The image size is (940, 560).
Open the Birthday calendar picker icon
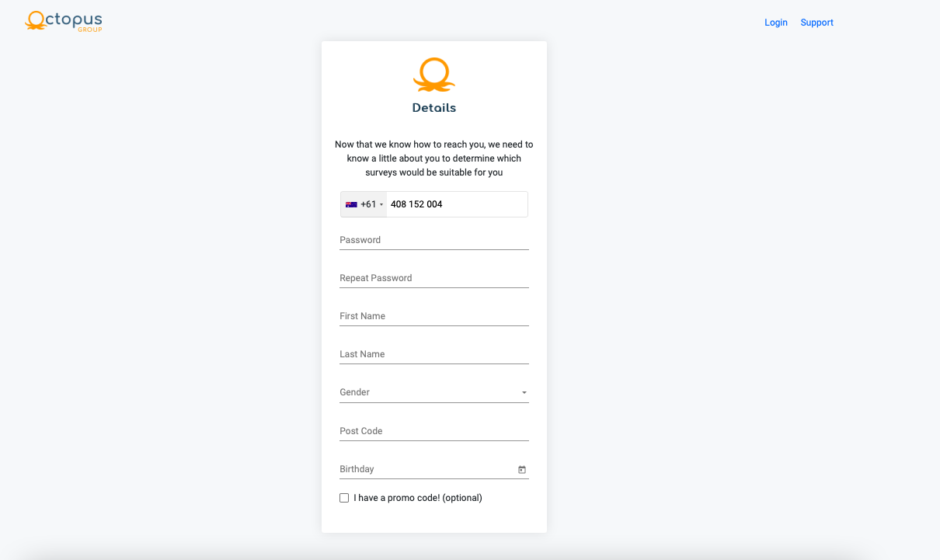click(x=522, y=469)
